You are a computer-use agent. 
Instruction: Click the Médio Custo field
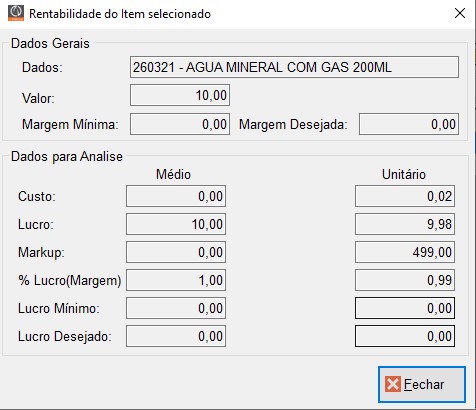(176, 196)
